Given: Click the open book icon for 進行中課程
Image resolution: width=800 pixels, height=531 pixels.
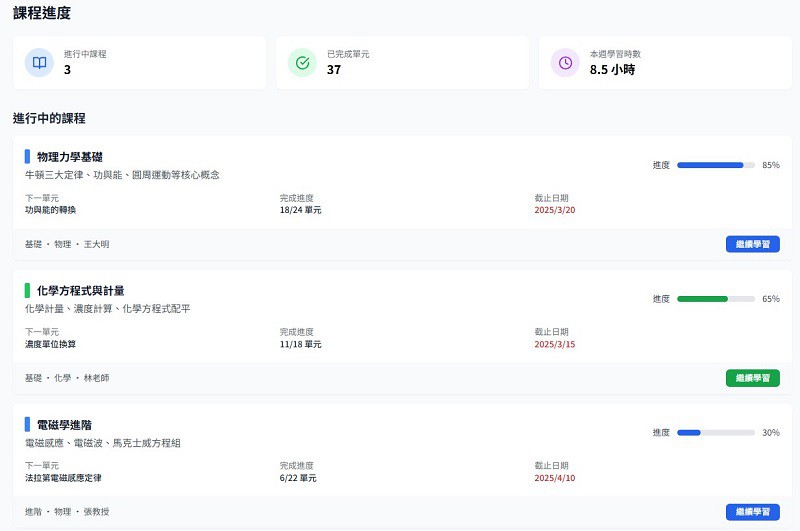Looking at the screenshot, I should pyautogui.click(x=39, y=63).
